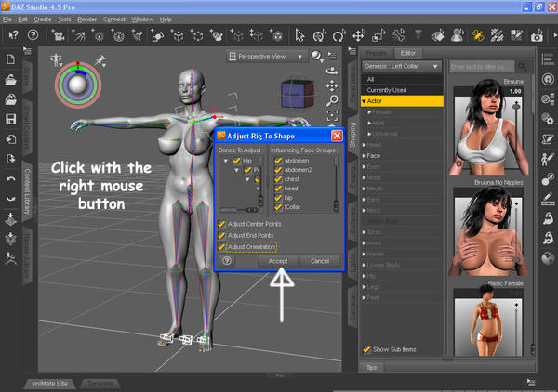Image resolution: width=558 pixels, height=392 pixels.
Task: Open Genesis : Left Collar selection dropdown
Action: (402, 67)
